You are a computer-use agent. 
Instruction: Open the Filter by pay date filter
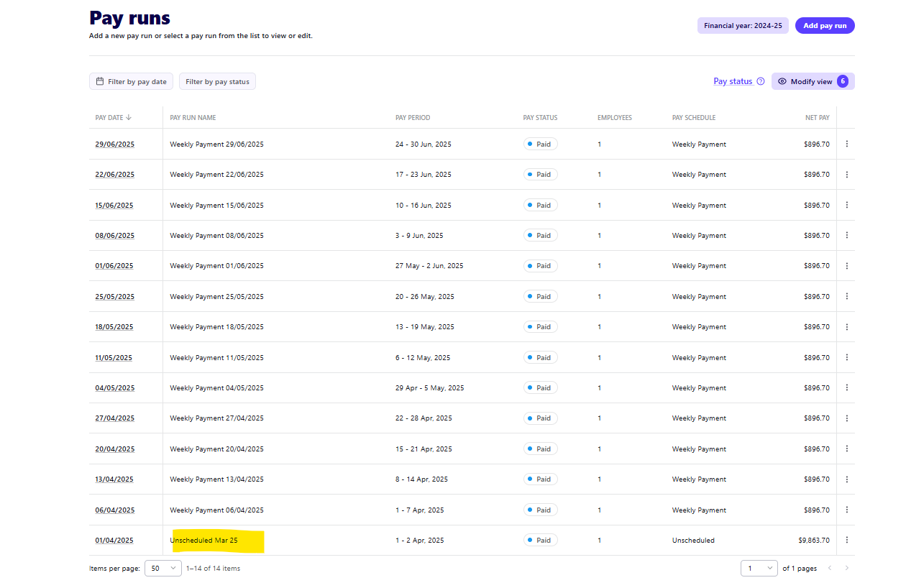click(x=131, y=81)
